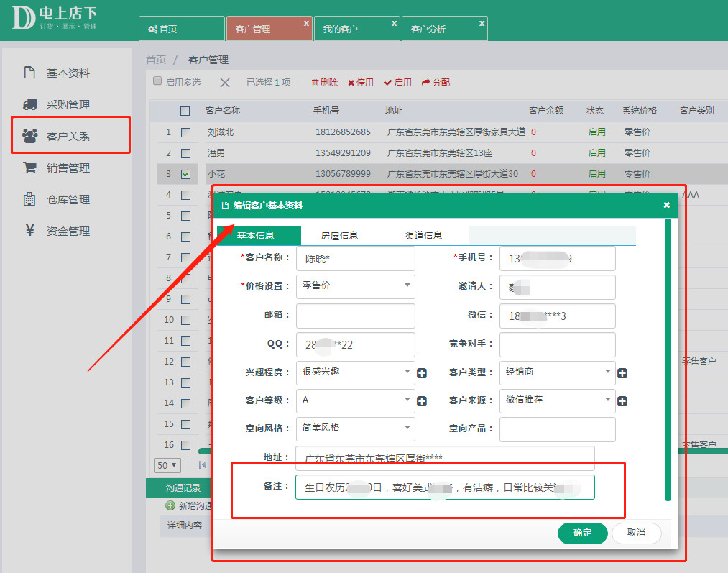
Task: Open the 意向风格 dropdown
Action: 355,428
